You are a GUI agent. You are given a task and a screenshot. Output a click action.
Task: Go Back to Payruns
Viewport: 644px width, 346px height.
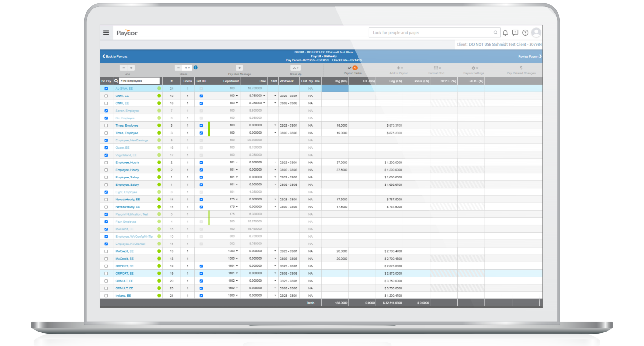[x=115, y=56]
